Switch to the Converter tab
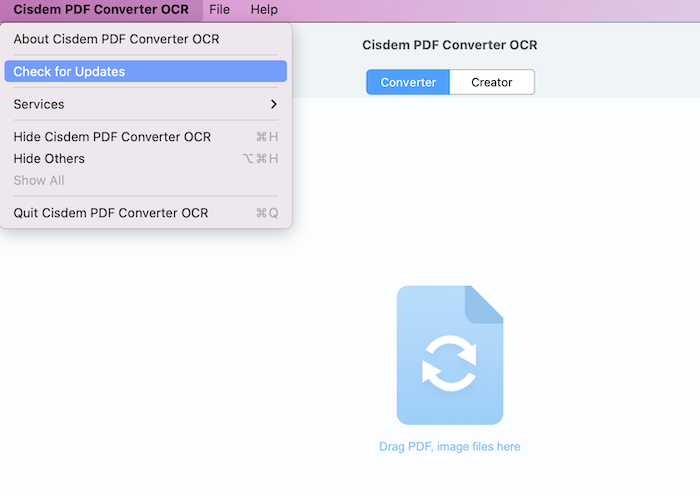 (x=408, y=82)
